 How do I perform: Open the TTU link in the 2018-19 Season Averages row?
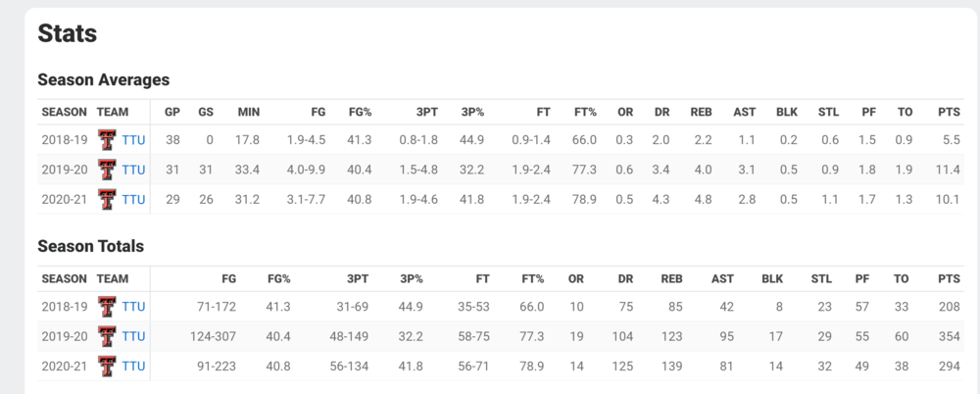point(133,141)
